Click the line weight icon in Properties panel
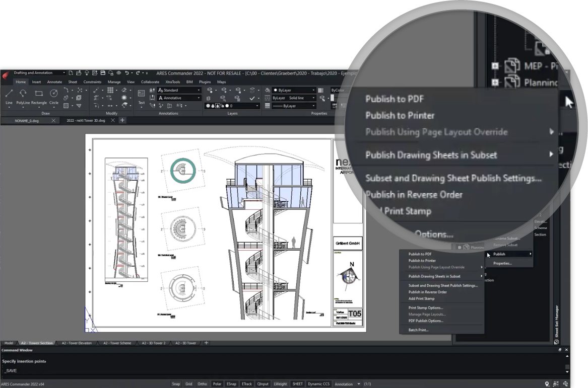The image size is (588, 388). point(268,106)
